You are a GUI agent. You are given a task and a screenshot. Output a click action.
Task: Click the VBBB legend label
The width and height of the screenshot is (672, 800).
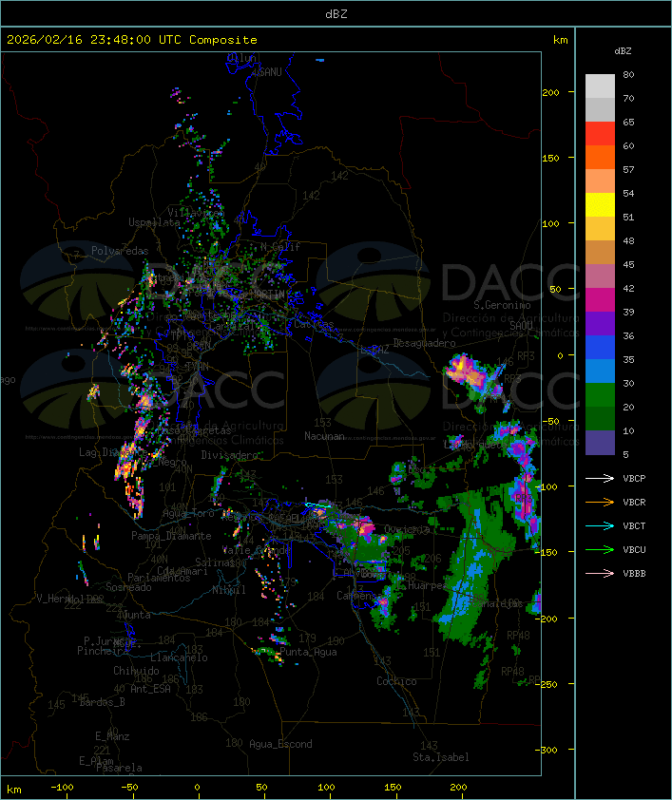(634, 573)
